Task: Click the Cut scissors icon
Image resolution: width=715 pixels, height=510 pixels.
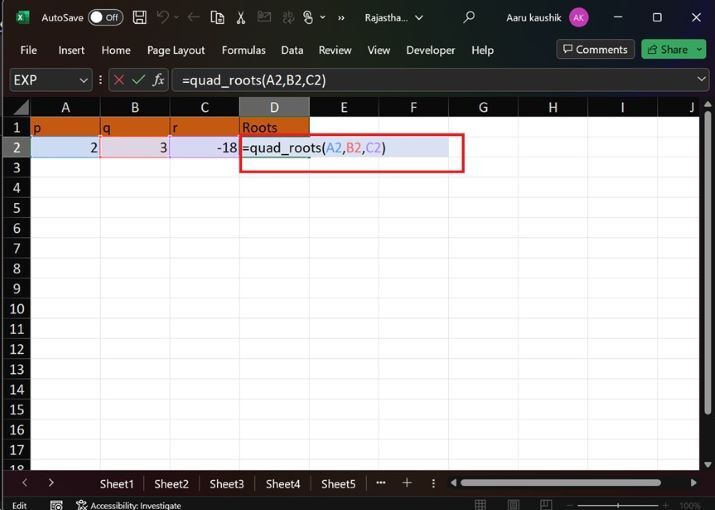Action: pyautogui.click(x=241, y=18)
